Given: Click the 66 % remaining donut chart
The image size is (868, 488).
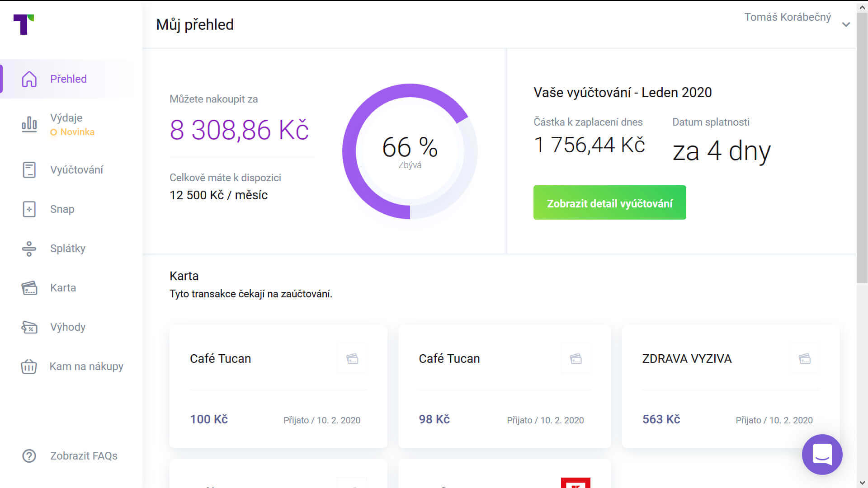Looking at the screenshot, I should coord(410,151).
